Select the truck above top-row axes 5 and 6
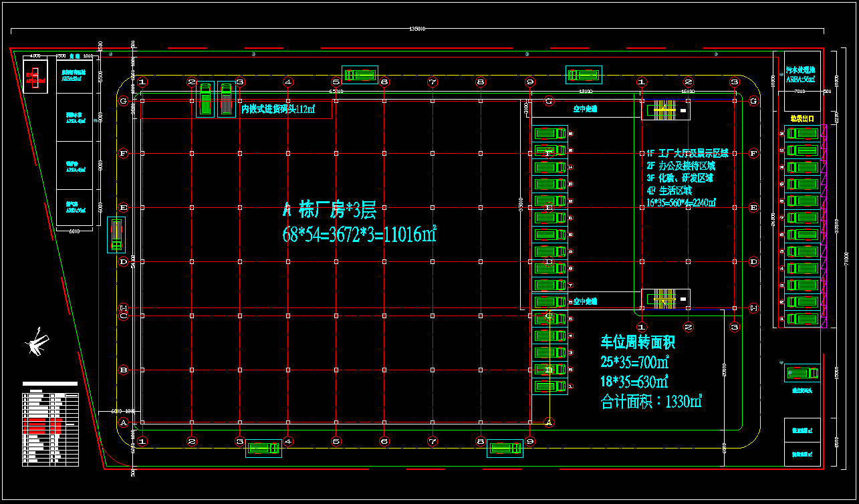859x504 pixels. coord(360,75)
